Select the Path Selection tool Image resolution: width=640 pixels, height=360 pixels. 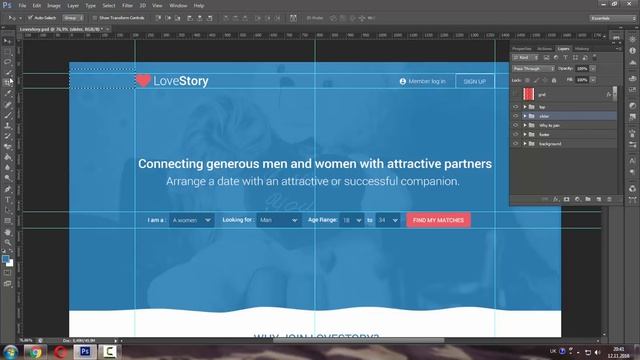[x=7, y=210]
